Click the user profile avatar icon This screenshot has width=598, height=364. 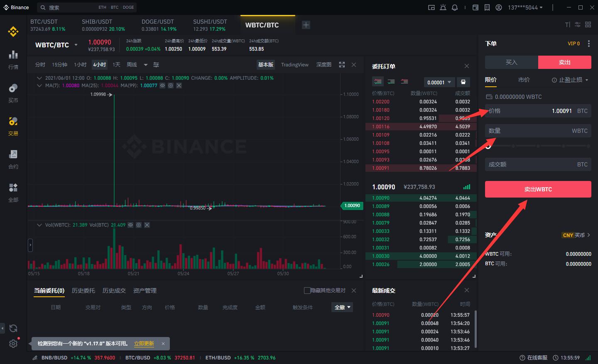tap(499, 7)
